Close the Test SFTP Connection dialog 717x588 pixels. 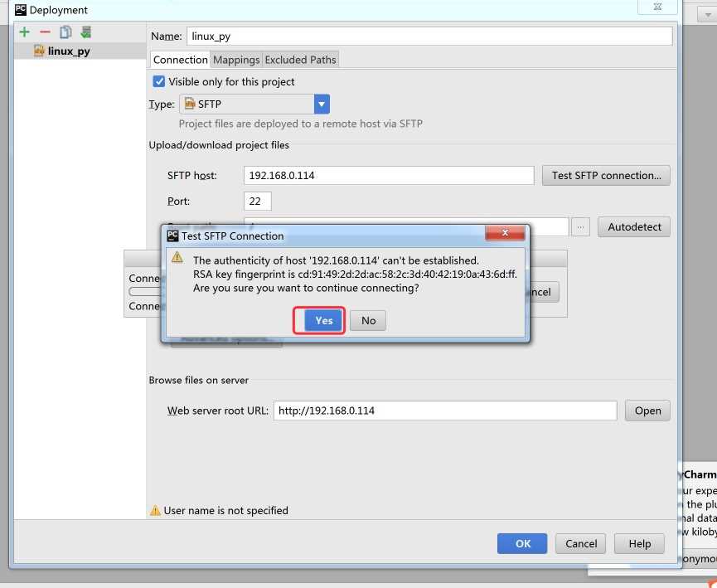(x=505, y=233)
